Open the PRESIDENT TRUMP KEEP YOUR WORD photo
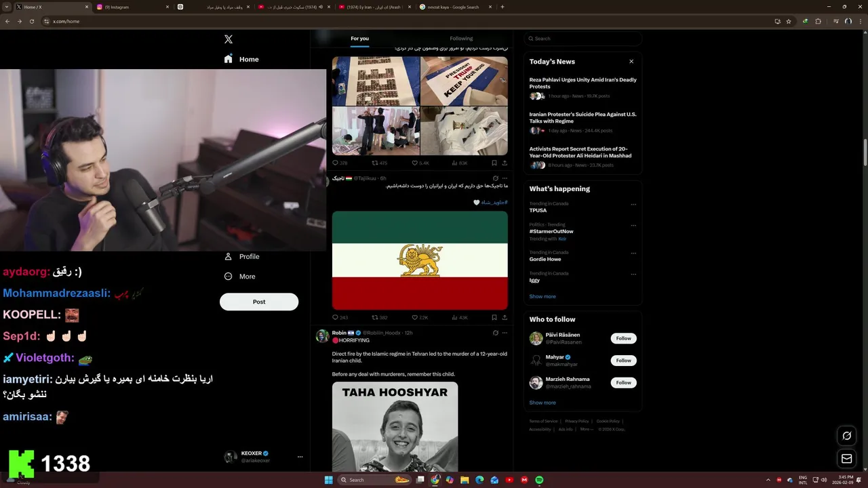The width and height of the screenshot is (868, 488). point(464,81)
